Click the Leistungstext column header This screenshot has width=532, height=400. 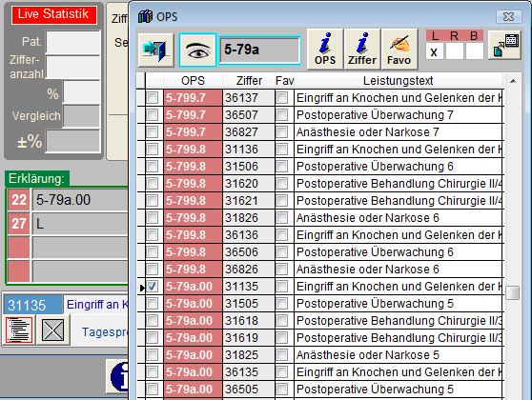tap(398, 81)
